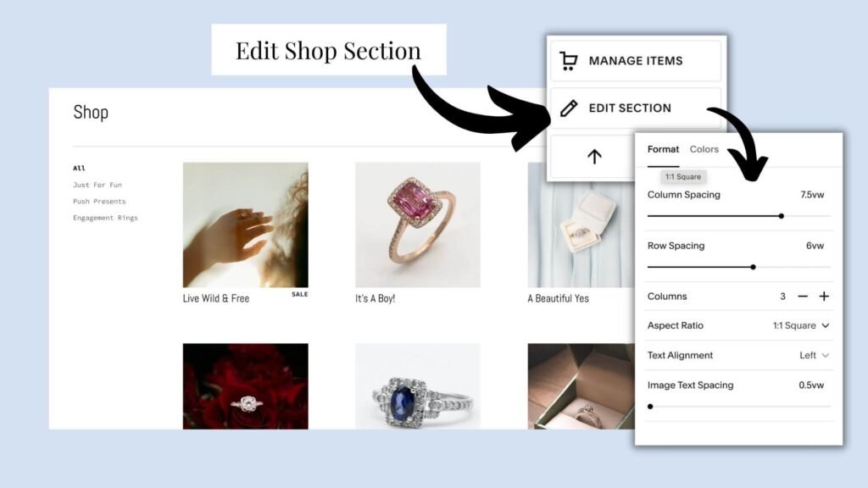The height and width of the screenshot is (488, 868).
Task: Open the Live Wild & Free product image
Action: 245,225
